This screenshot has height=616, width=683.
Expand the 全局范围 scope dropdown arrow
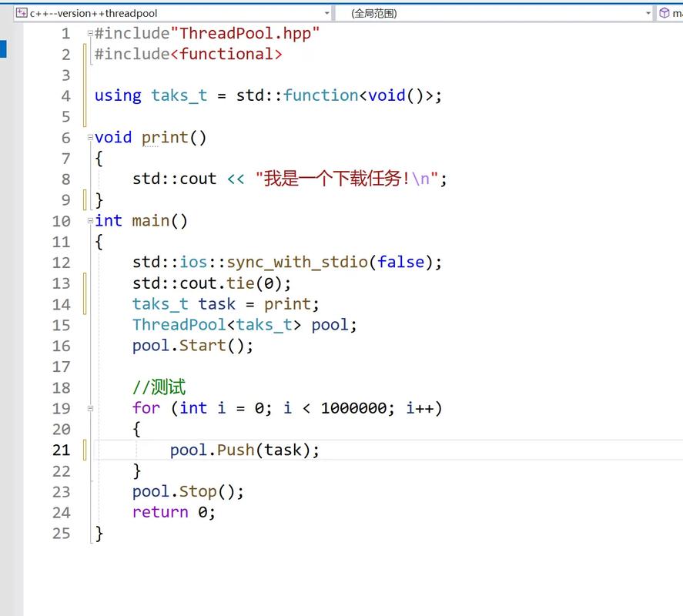point(648,13)
